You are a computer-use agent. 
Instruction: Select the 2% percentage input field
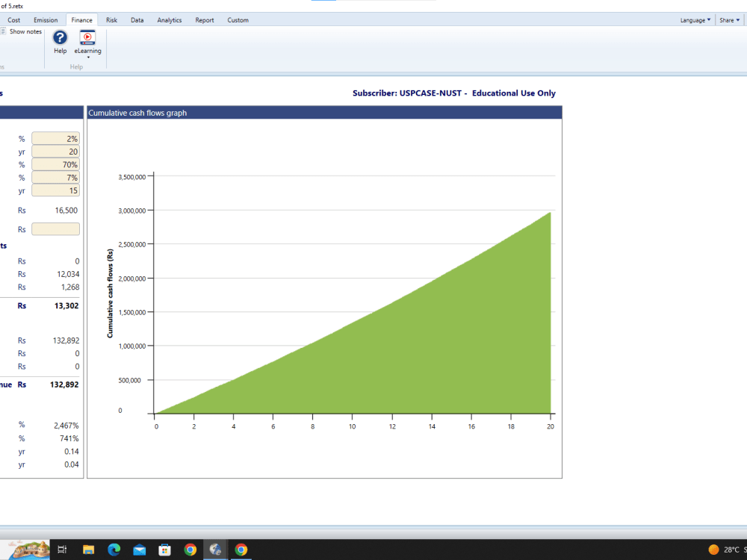tap(56, 138)
